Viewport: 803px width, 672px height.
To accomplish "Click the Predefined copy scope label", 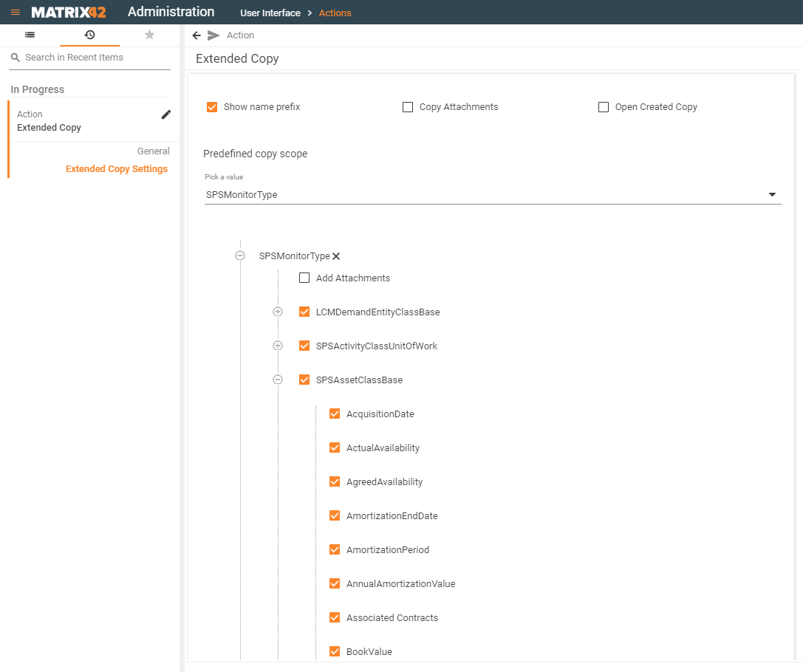I will [x=256, y=154].
